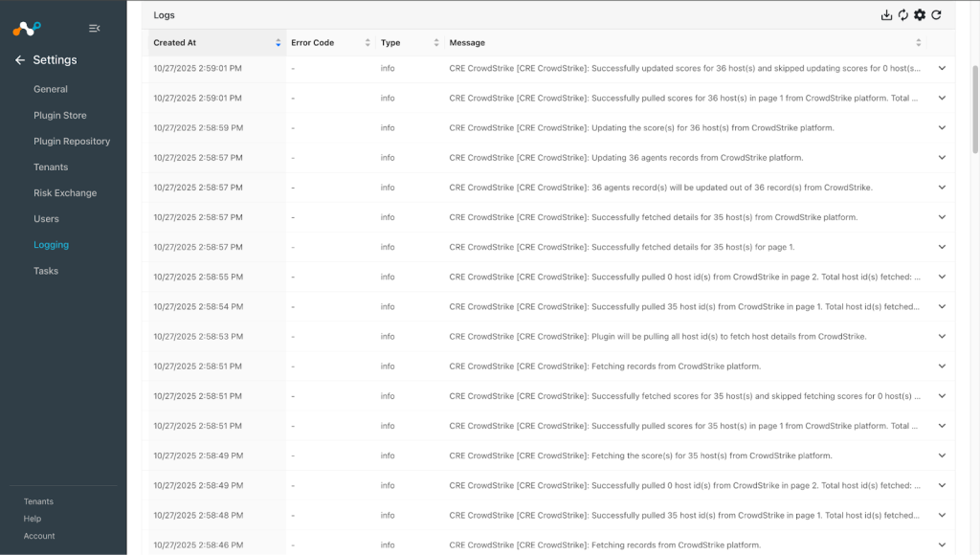Sort by Created At column arrows
The image size is (980, 555).
pyautogui.click(x=278, y=42)
